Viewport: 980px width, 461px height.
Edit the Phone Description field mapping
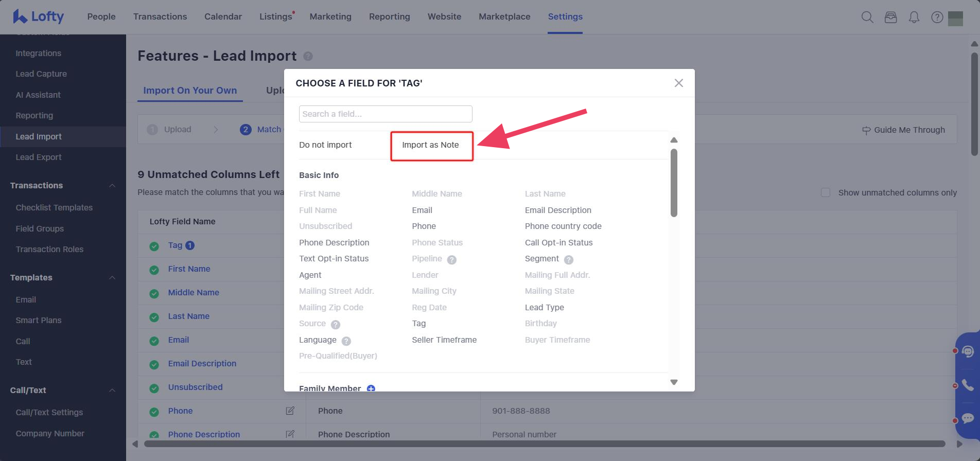point(290,434)
